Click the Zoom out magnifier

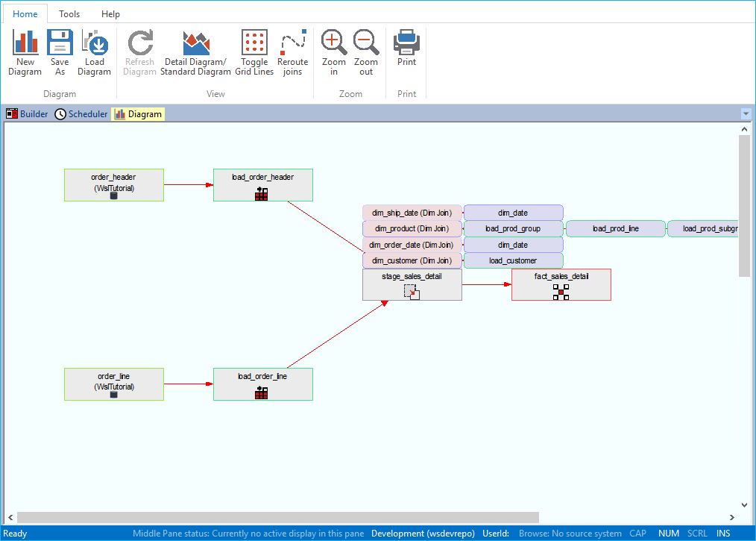(x=366, y=42)
